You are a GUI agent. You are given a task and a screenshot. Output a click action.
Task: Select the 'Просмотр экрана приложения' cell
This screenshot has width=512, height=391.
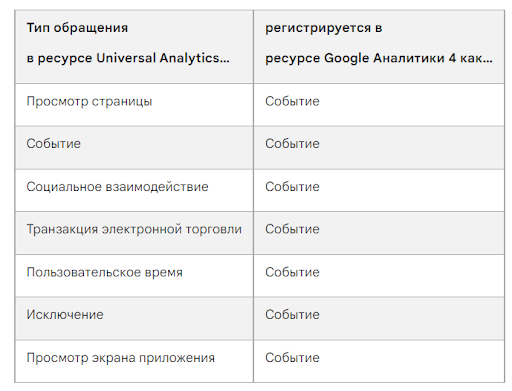click(134, 361)
